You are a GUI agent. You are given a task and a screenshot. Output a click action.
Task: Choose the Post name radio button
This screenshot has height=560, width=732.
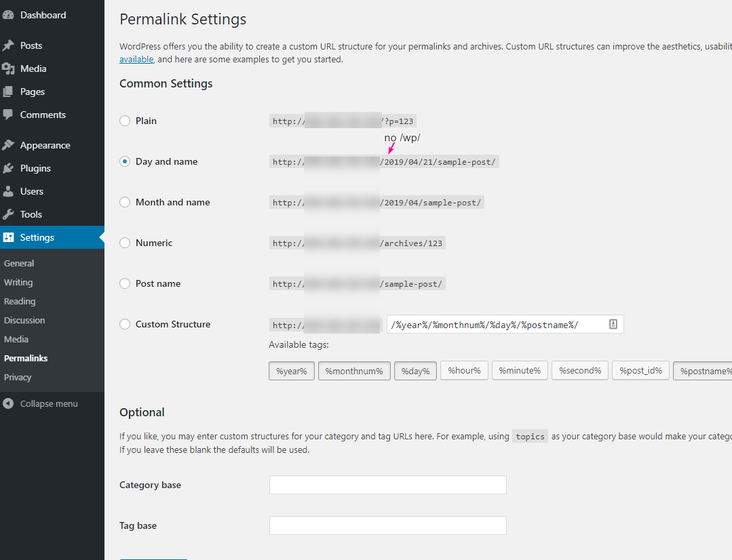pyautogui.click(x=125, y=283)
